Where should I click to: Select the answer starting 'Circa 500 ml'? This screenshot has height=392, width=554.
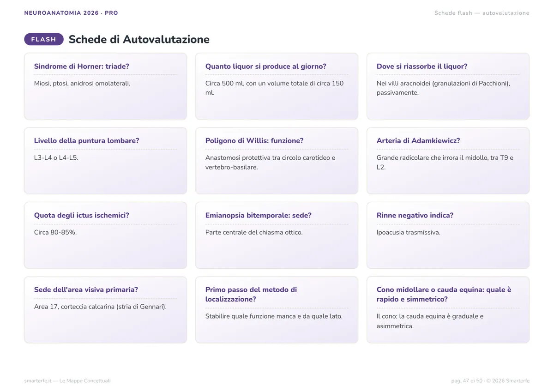tap(275, 88)
